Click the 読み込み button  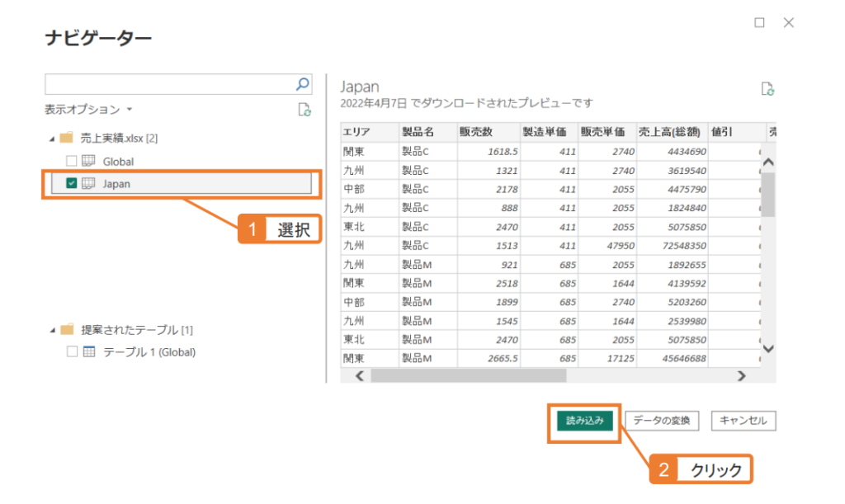[x=583, y=420]
